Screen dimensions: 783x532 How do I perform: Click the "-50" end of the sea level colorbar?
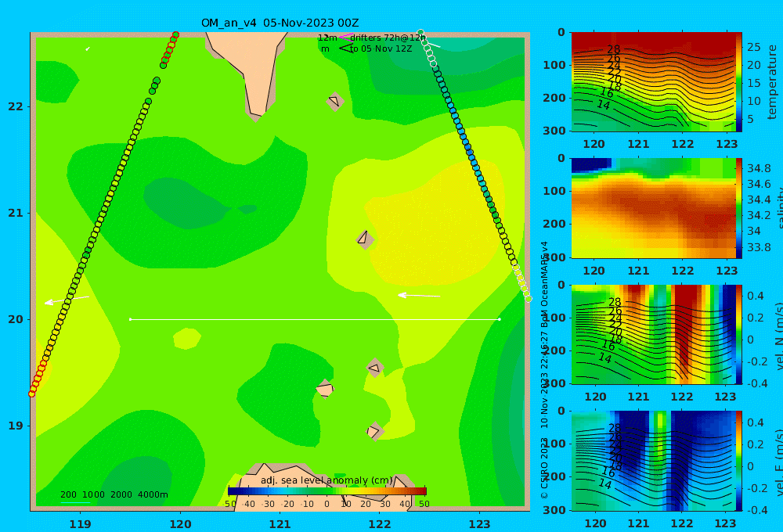pos(230,504)
